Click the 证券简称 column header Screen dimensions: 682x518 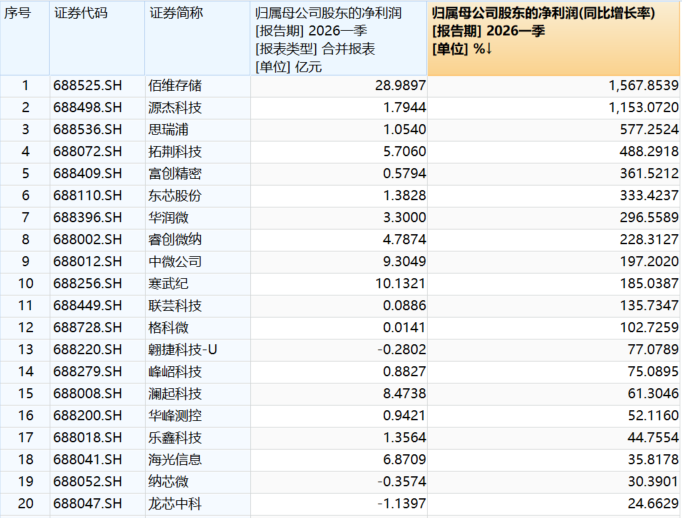176,12
